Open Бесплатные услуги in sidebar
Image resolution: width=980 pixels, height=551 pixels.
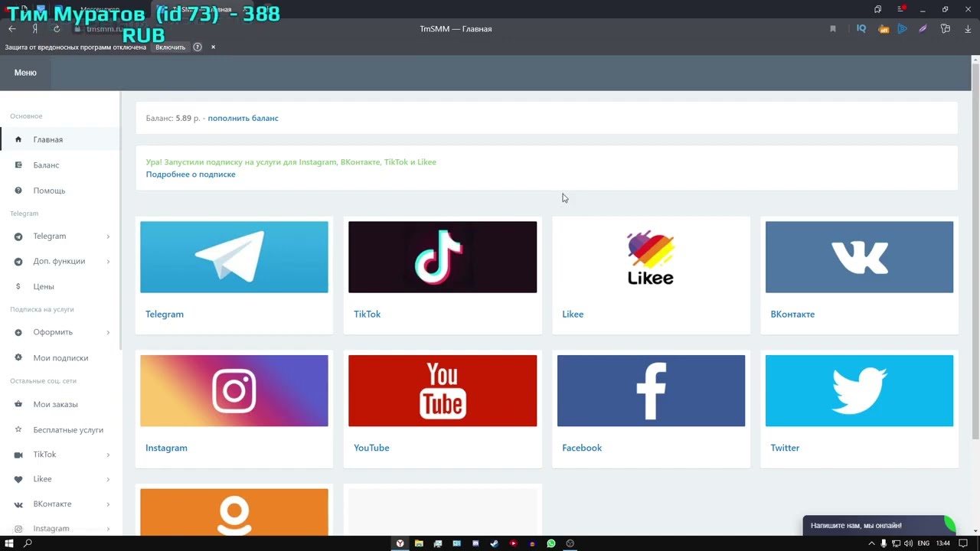[60, 430]
